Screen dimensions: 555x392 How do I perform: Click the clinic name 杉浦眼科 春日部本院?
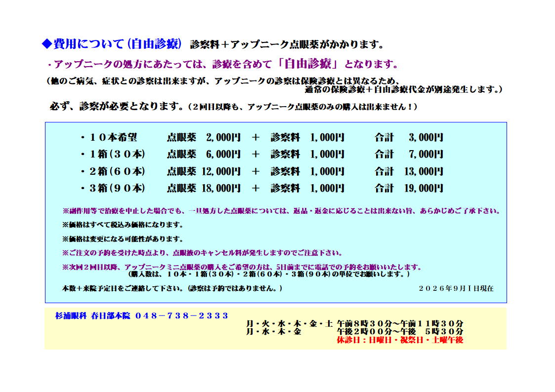[93, 315]
